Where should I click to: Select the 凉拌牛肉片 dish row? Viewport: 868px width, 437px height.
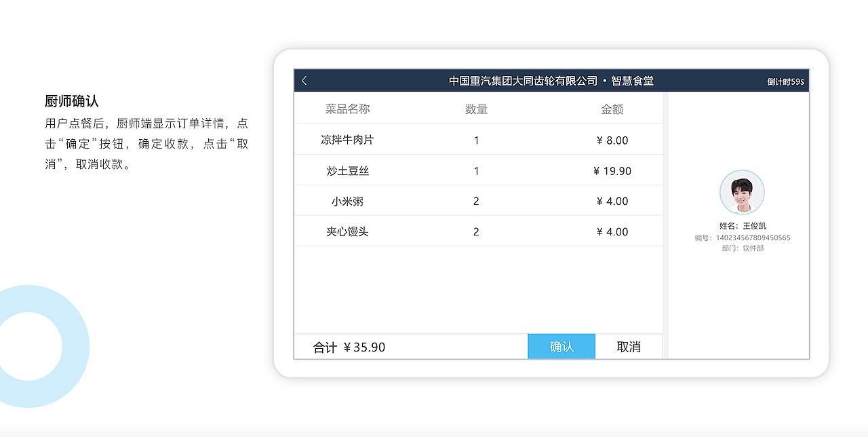click(347, 140)
